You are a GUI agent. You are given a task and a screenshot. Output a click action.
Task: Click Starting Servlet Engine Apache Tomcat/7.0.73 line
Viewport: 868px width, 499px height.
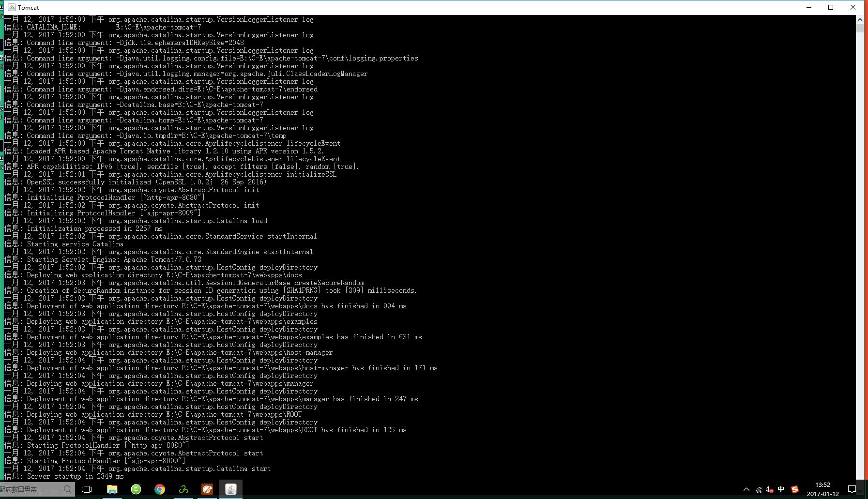(x=103, y=259)
